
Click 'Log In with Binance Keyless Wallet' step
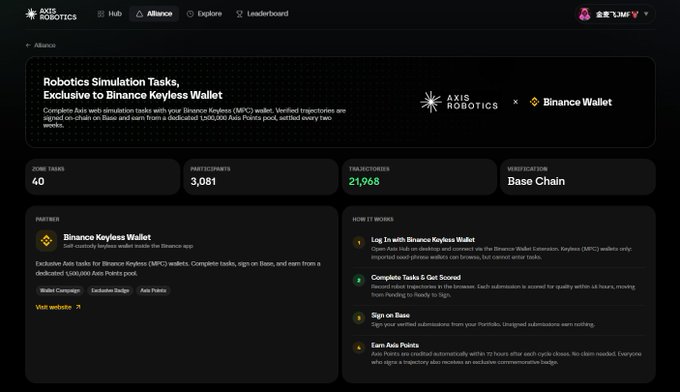tap(423, 240)
